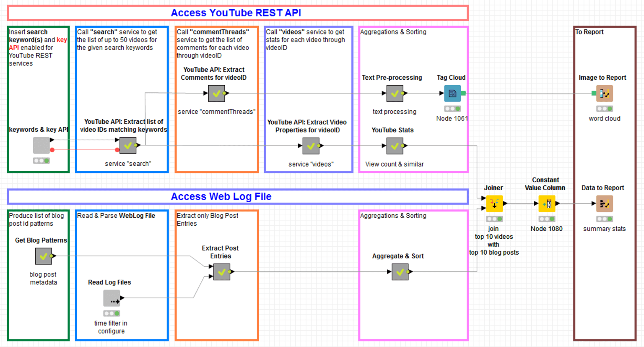Click the 'summary stats' node label

pyautogui.click(x=605, y=229)
